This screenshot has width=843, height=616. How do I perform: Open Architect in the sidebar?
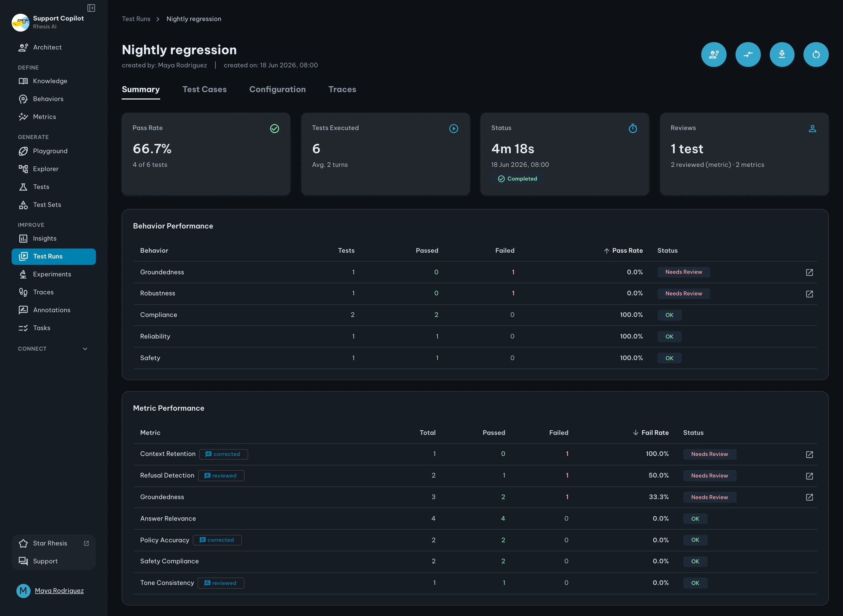tap(53, 47)
